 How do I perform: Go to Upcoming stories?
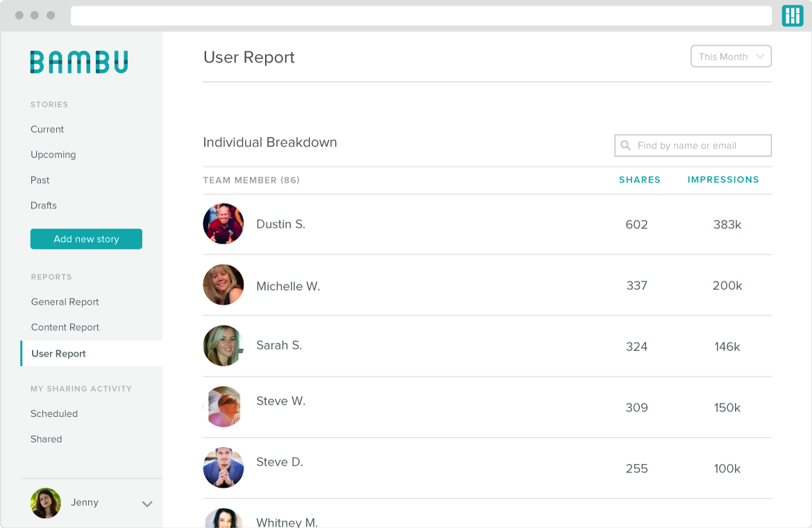[53, 155]
